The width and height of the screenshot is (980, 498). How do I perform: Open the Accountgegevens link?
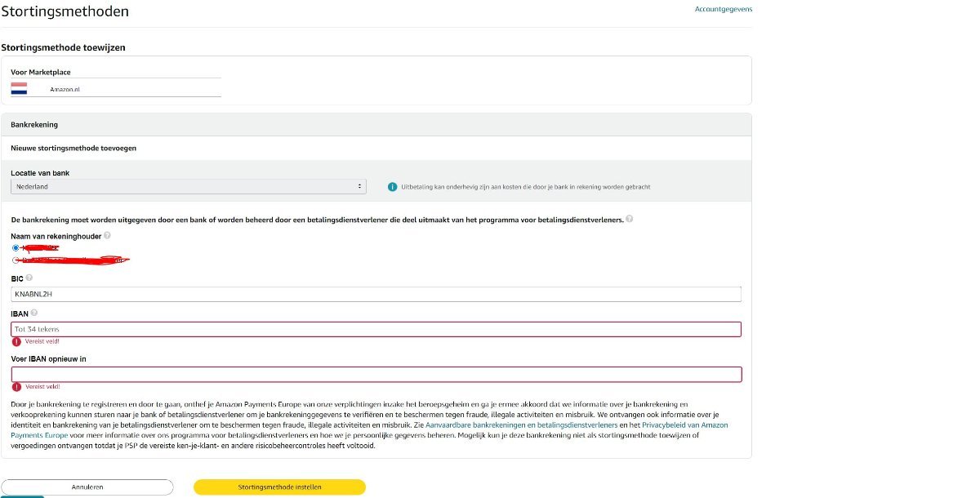(x=723, y=9)
